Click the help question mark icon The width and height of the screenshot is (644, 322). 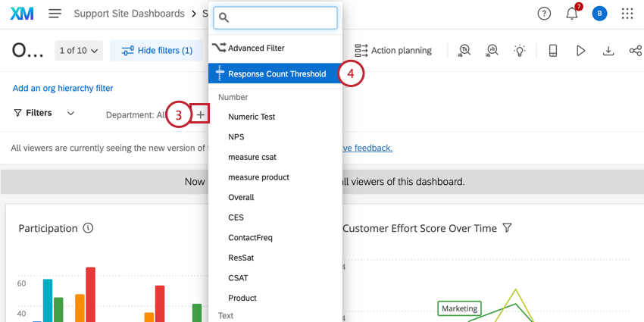[544, 14]
